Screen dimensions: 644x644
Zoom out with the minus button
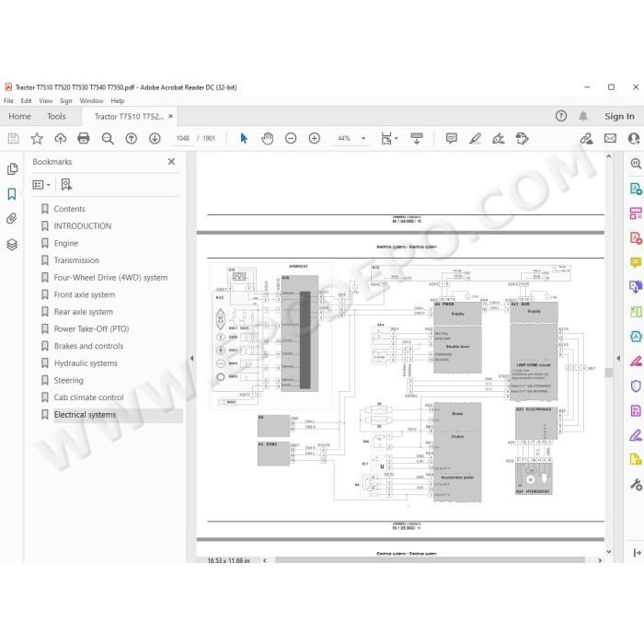(291, 138)
